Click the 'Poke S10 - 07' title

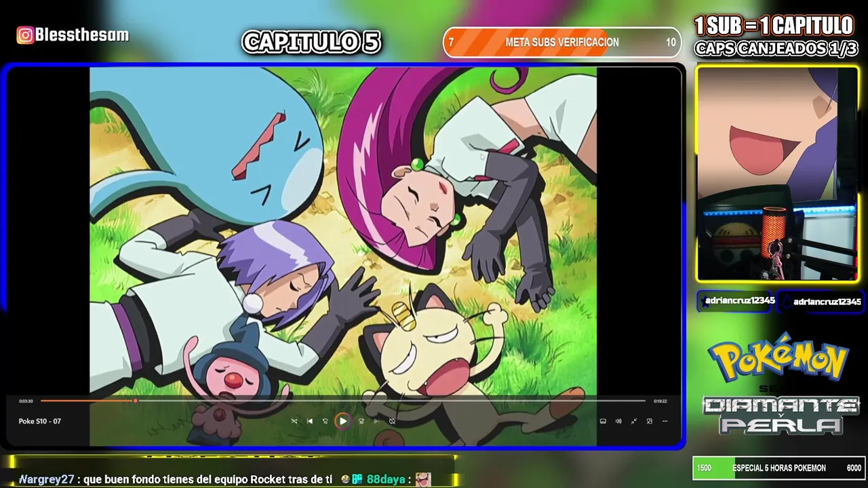tap(40, 421)
